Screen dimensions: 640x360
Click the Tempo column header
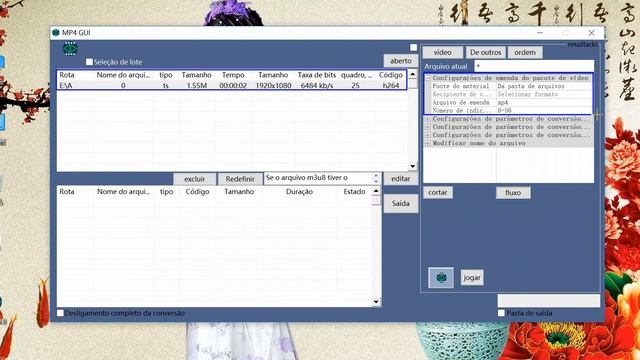click(233, 75)
